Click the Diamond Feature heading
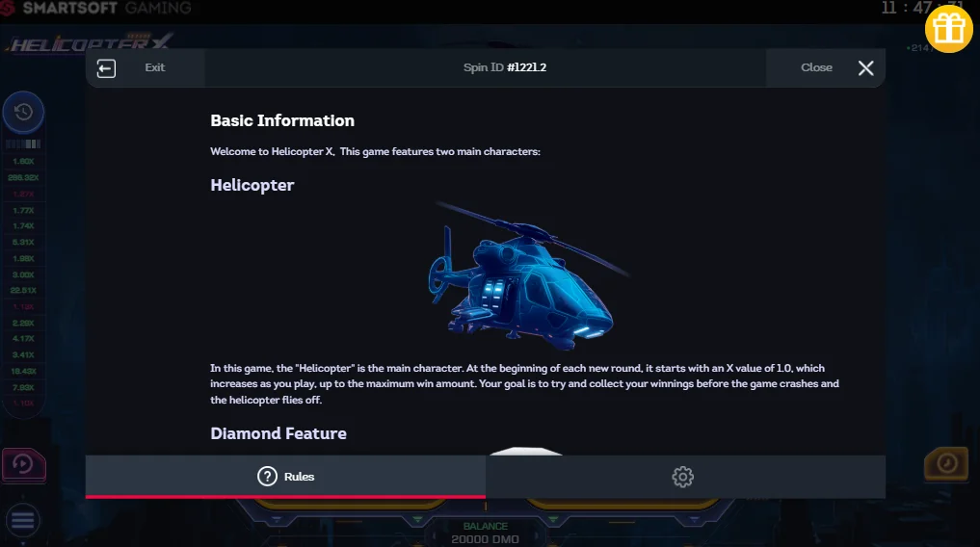 (x=278, y=433)
